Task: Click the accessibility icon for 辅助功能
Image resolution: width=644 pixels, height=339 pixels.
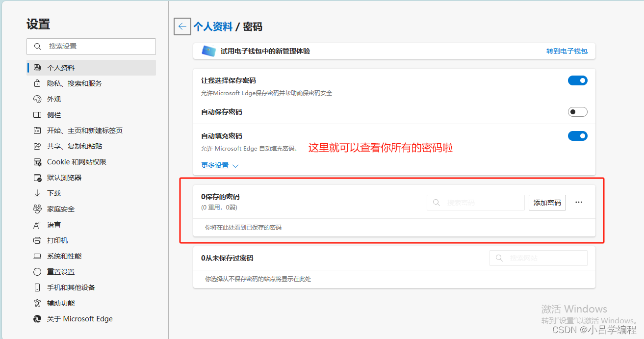Action: [x=37, y=303]
